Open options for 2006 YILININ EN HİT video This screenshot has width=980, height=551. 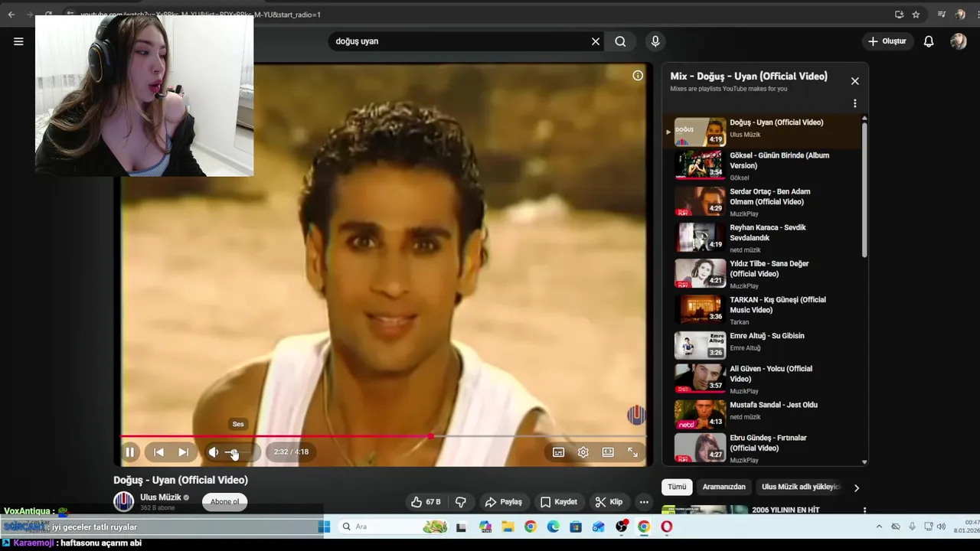click(x=865, y=510)
